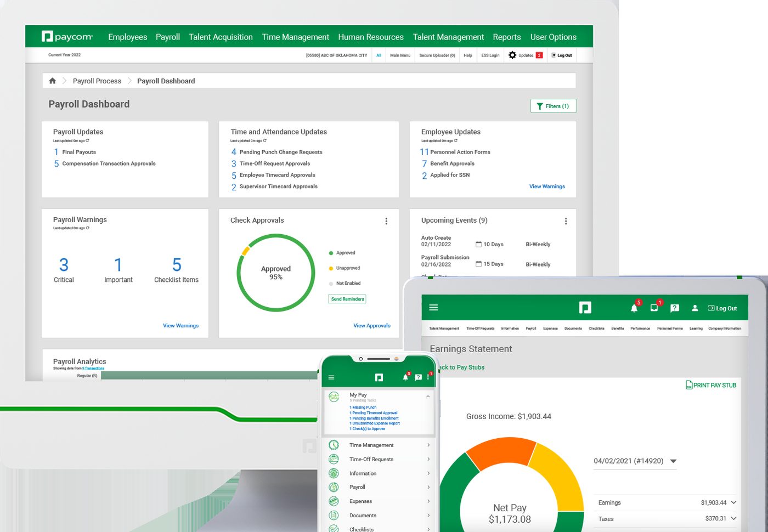Tap the phone notification bell icon

click(x=405, y=377)
